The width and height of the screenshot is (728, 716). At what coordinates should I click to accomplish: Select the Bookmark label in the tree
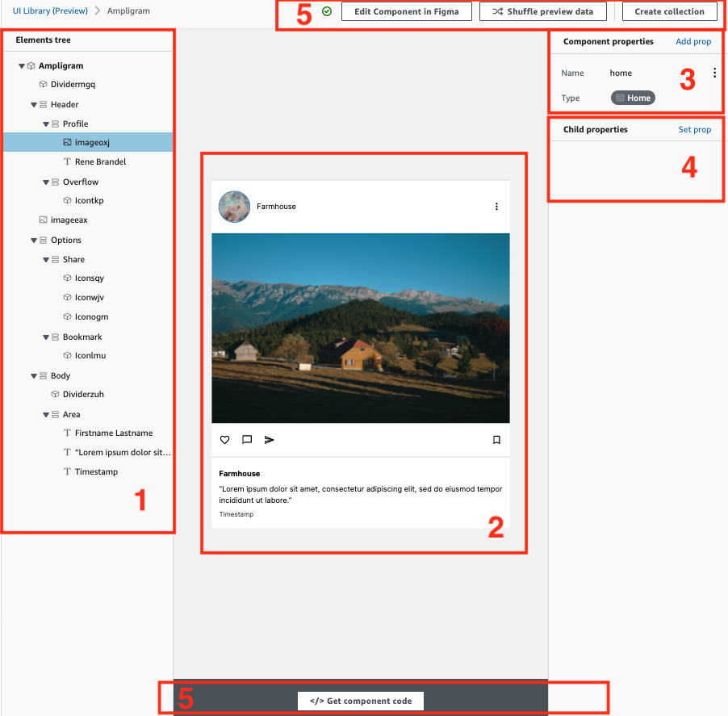(x=82, y=337)
